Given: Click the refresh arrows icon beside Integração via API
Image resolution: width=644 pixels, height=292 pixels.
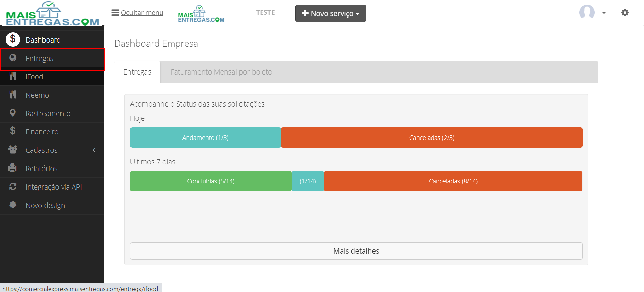Looking at the screenshot, I should coord(13,186).
